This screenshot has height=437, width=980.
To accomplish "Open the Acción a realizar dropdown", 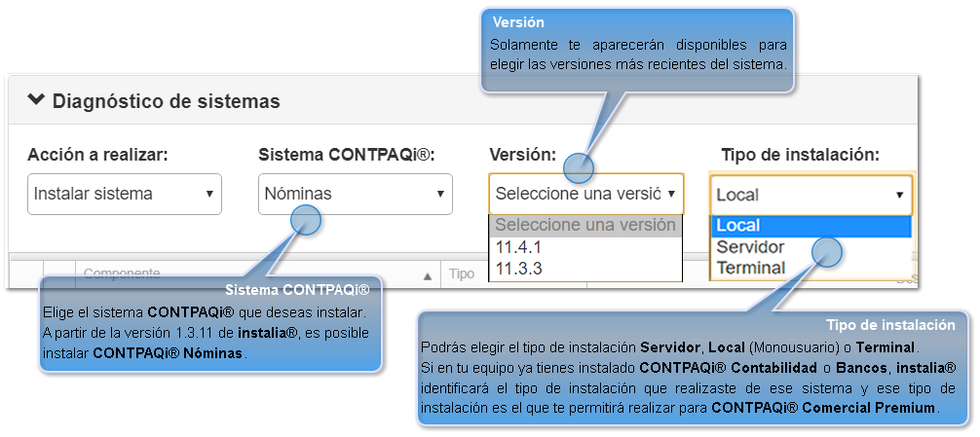I will click(x=125, y=194).
